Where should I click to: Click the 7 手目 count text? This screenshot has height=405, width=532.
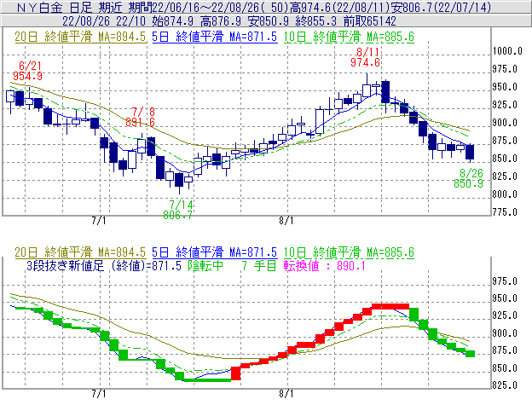pyautogui.click(x=259, y=265)
